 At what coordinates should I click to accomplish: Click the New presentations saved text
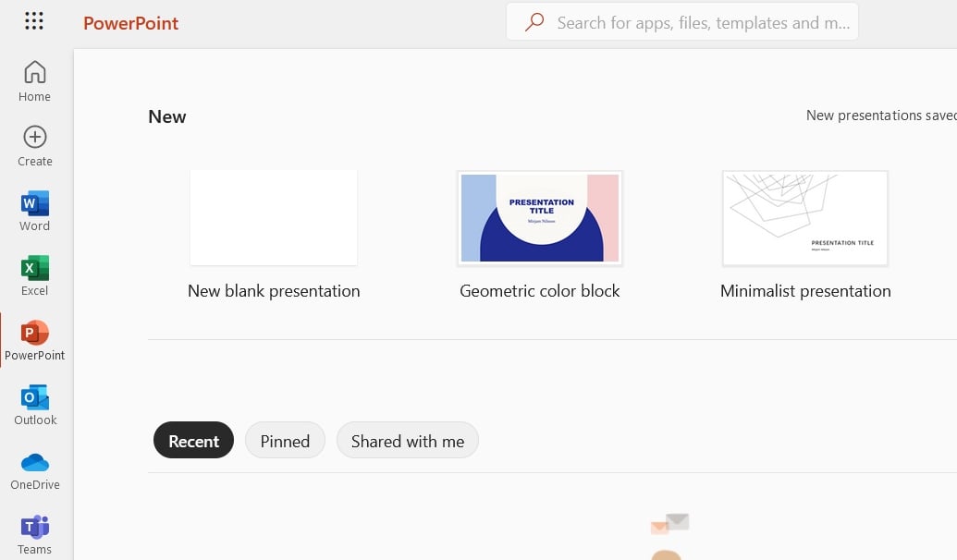point(880,116)
